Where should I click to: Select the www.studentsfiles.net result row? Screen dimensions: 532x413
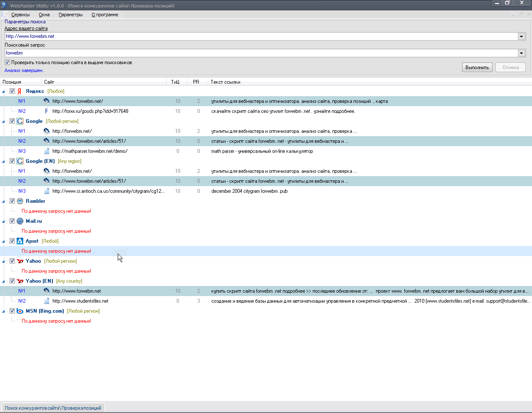pos(80,301)
